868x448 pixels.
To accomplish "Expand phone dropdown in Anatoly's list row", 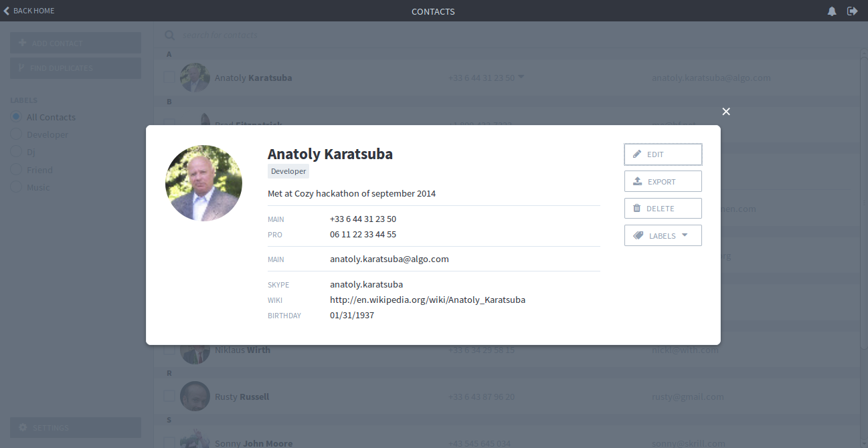I will [x=521, y=77].
